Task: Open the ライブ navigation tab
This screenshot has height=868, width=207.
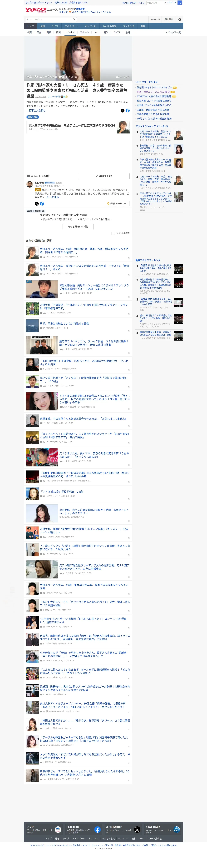Action: [55, 26]
